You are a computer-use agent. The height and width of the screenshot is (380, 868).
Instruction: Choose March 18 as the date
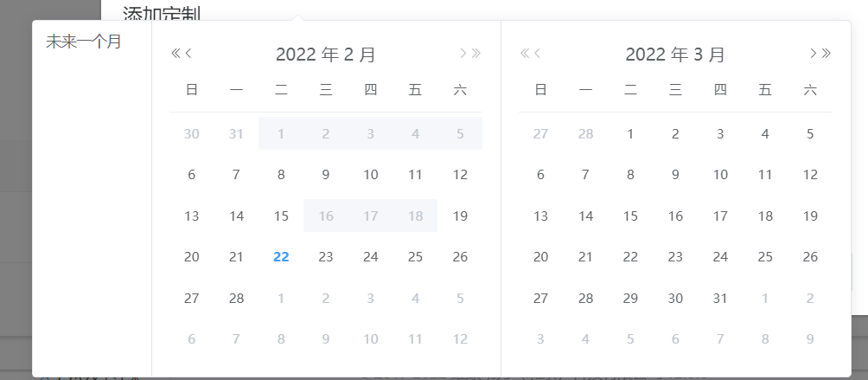(765, 216)
